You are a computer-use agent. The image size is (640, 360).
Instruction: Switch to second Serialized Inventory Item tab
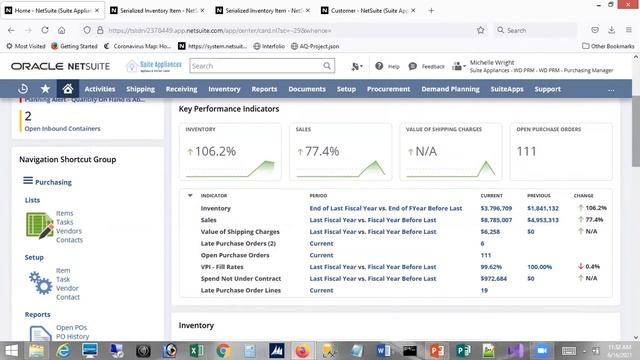click(263, 11)
